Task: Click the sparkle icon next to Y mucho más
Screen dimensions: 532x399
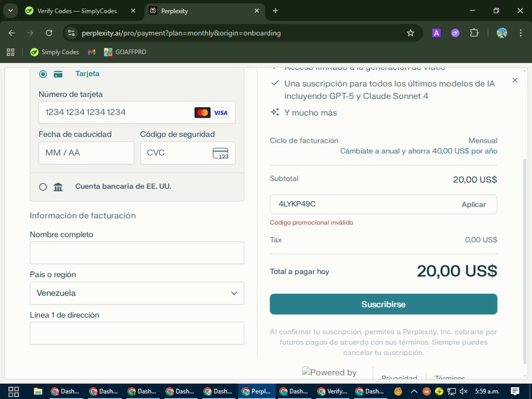Action: coord(275,112)
